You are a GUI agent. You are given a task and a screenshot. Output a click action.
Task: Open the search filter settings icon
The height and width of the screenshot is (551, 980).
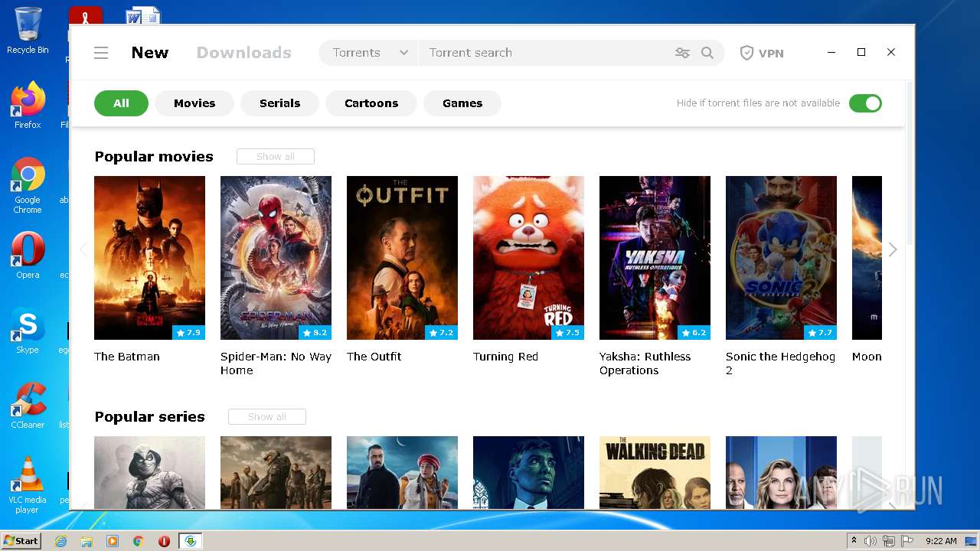click(x=682, y=53)
